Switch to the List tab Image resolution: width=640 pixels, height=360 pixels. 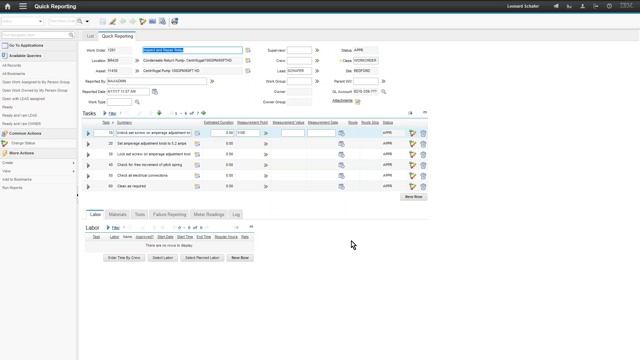tap(90, 36)
